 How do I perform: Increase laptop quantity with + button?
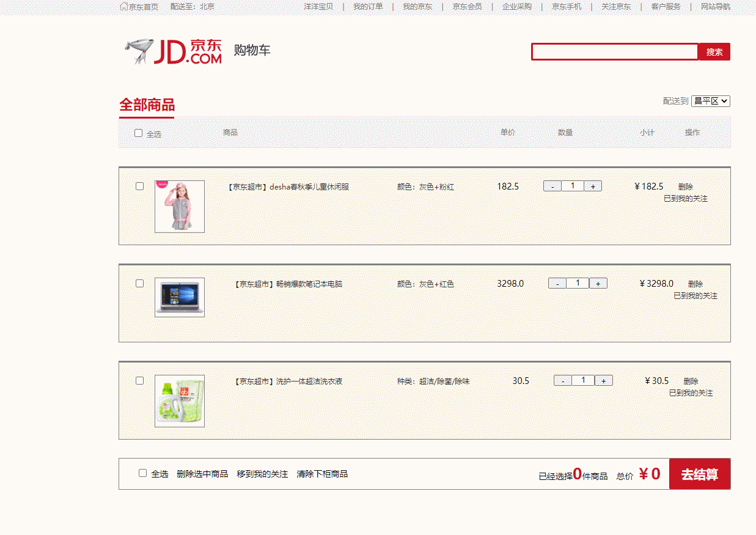(598, 282)
